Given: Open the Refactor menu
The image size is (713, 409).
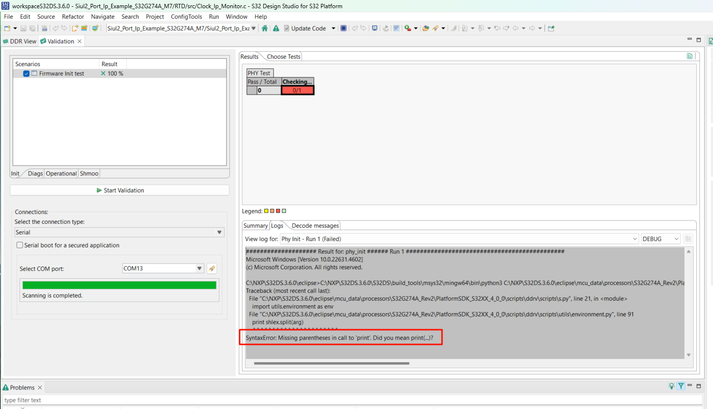Looking at the screenshot, I should (73, 16).
